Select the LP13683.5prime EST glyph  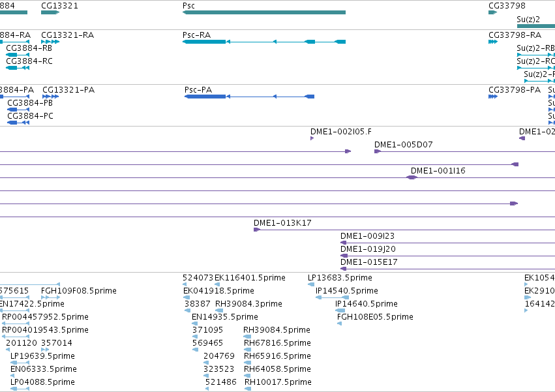tap(311, 284)
